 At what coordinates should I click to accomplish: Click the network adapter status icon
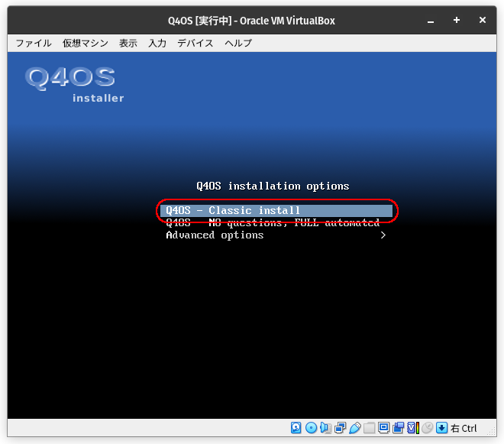tap(340, 428)
